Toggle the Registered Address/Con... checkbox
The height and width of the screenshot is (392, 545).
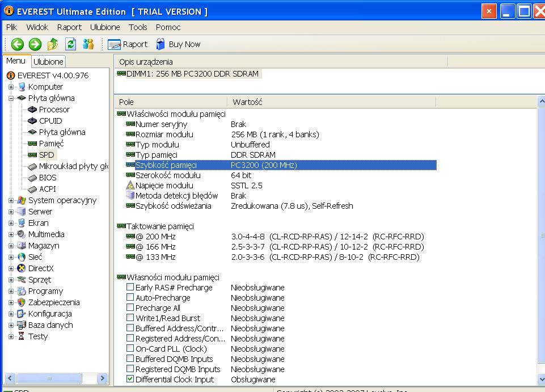[x=130, y=338]
